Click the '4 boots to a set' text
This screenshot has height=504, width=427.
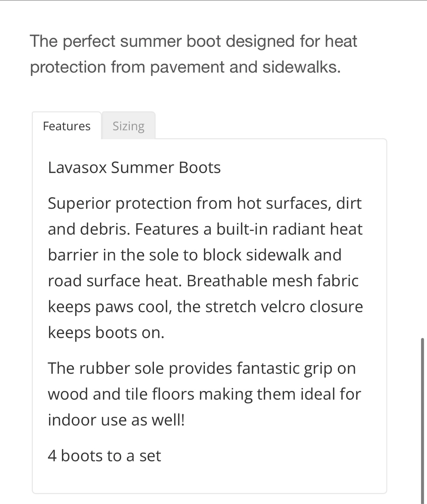(x=104, y=456)
